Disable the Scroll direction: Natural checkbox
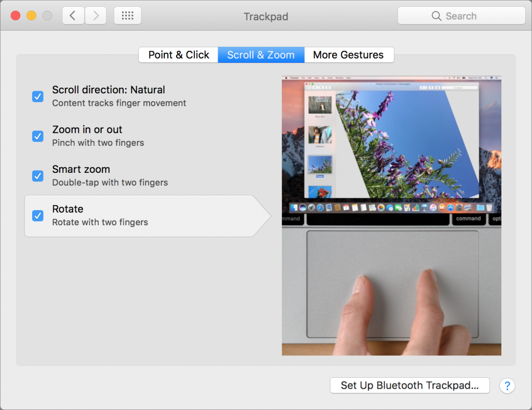This screenshot has width=532, height=410. point(37,97)
